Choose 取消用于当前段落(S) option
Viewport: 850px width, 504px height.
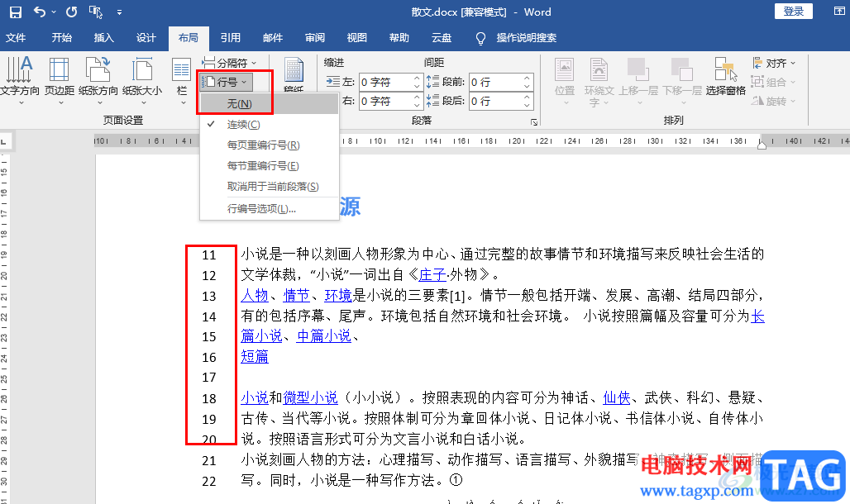[270, 187]
